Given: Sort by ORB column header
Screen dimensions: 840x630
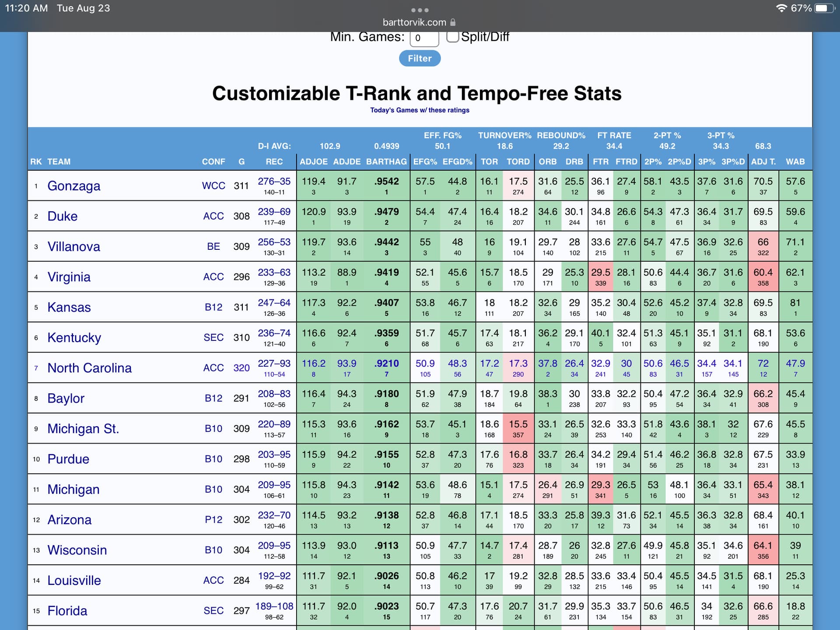Looking at the screenshot, I should tap(548, 162).
